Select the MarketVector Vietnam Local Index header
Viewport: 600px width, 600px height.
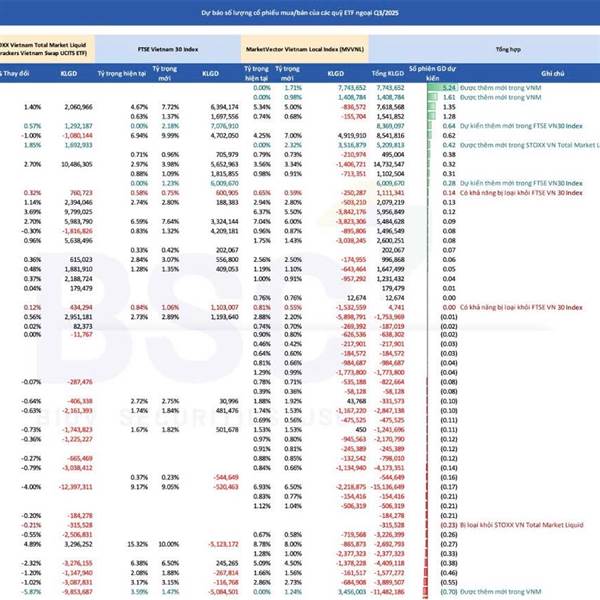tap(305, 49)
